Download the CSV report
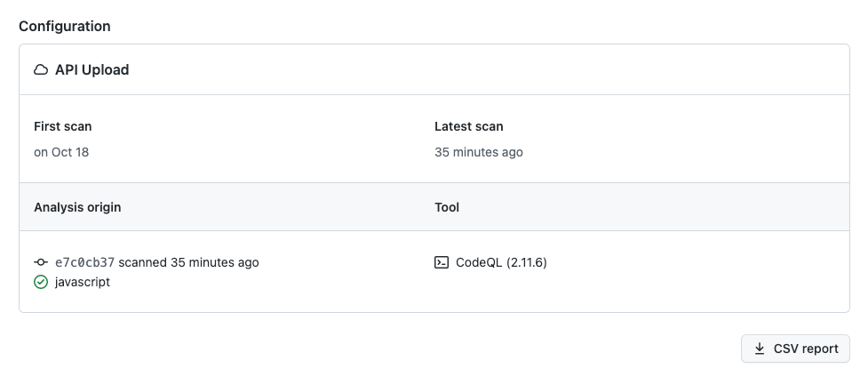This screenshot has height=377, width=868. click(795, 349)
